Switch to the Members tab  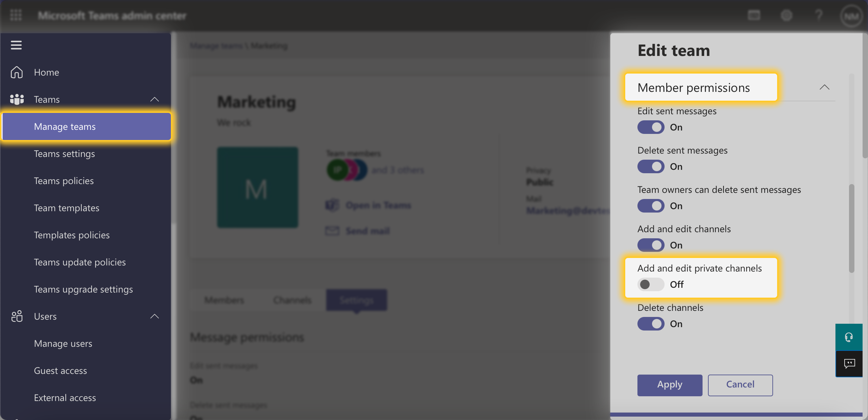pyautogui.click(x=224, y=300)
